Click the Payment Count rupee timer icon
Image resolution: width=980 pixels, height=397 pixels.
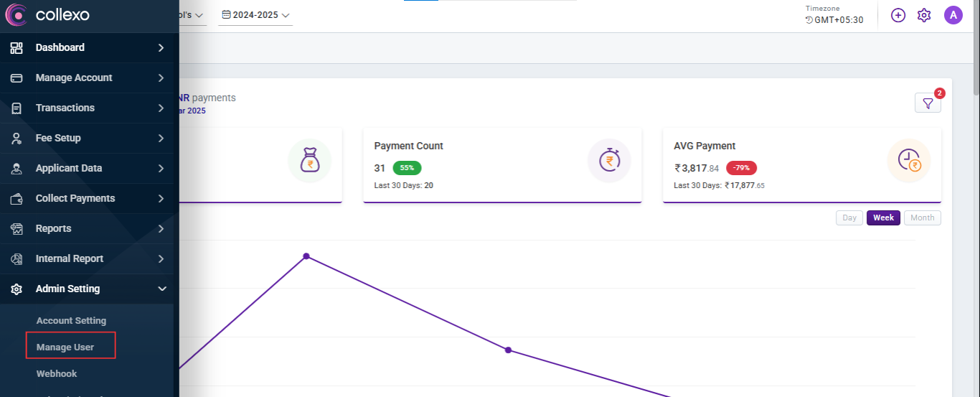coord(608,161)
